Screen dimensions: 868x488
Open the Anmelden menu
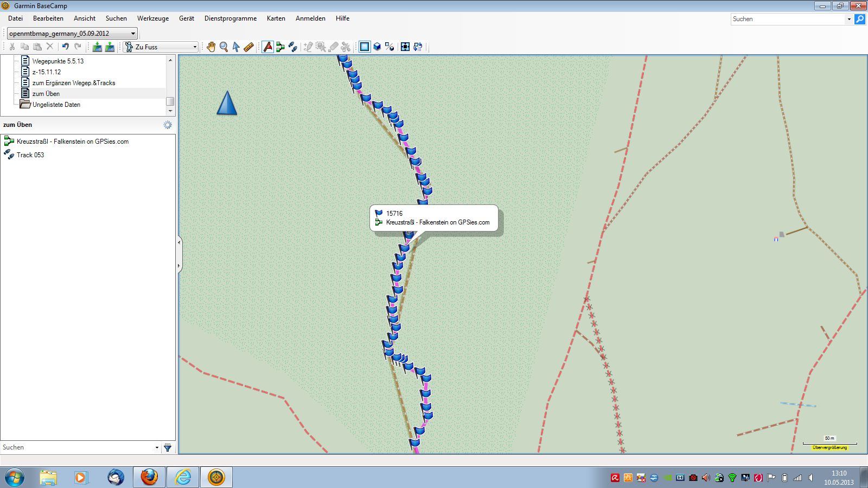tap(310, 18)
